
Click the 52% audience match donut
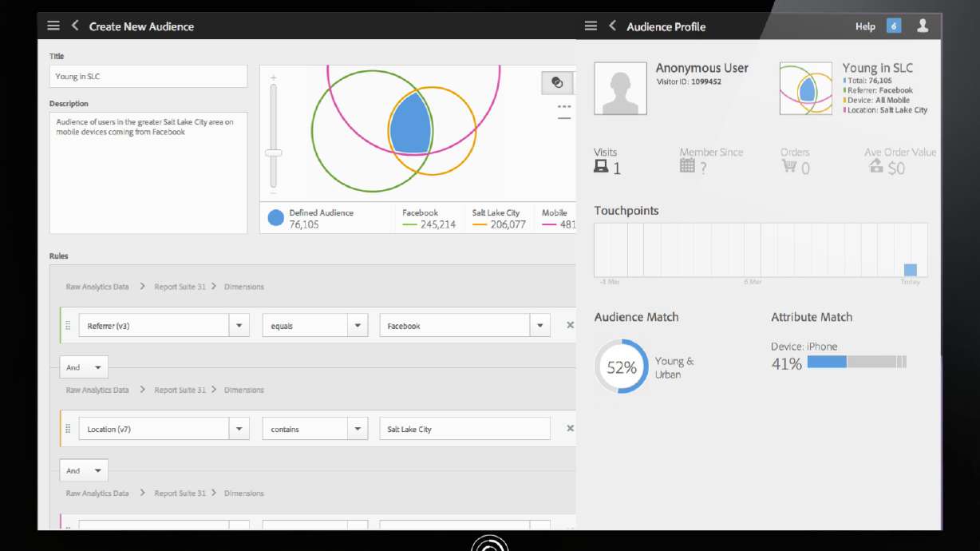point(622,367)
